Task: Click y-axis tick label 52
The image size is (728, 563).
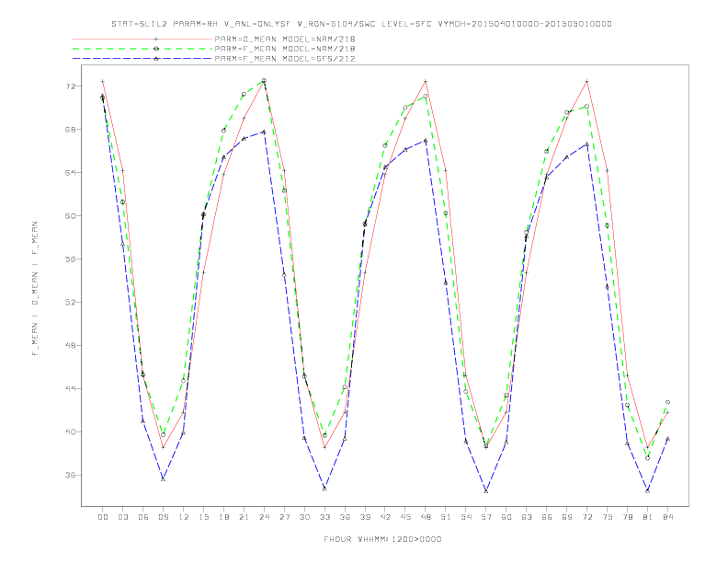Action: [x=71, y=303]
